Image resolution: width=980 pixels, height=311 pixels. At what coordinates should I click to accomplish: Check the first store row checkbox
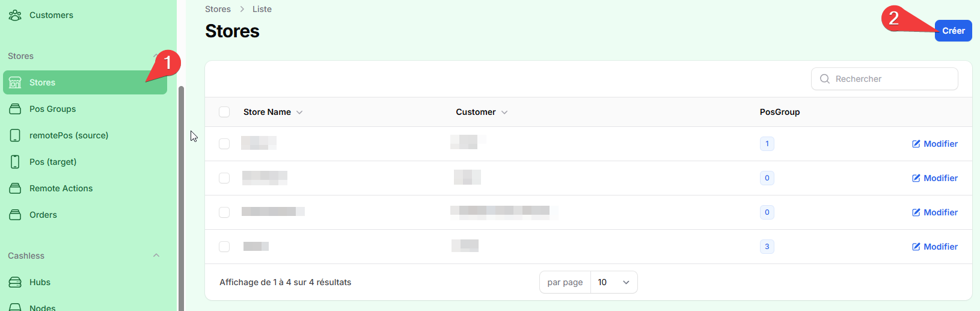(x=224, y=144)
